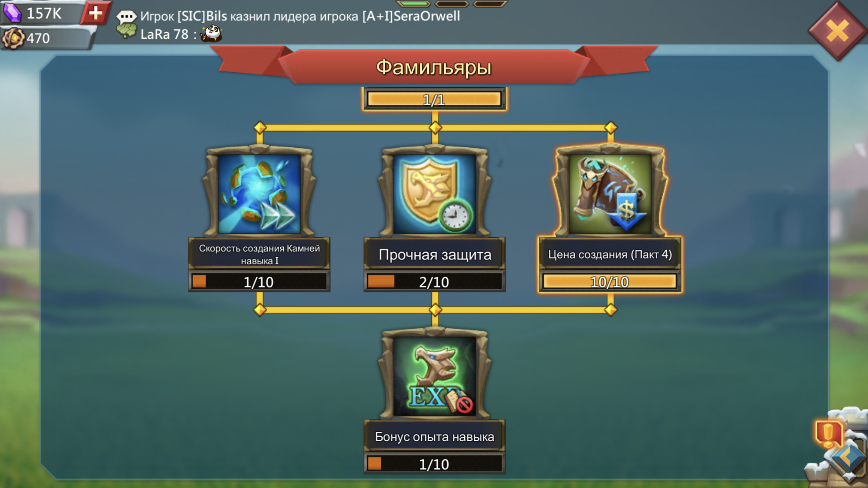868x488 pixels.
Task: Close the Фамильяры window with X
Action: [837, 31]
